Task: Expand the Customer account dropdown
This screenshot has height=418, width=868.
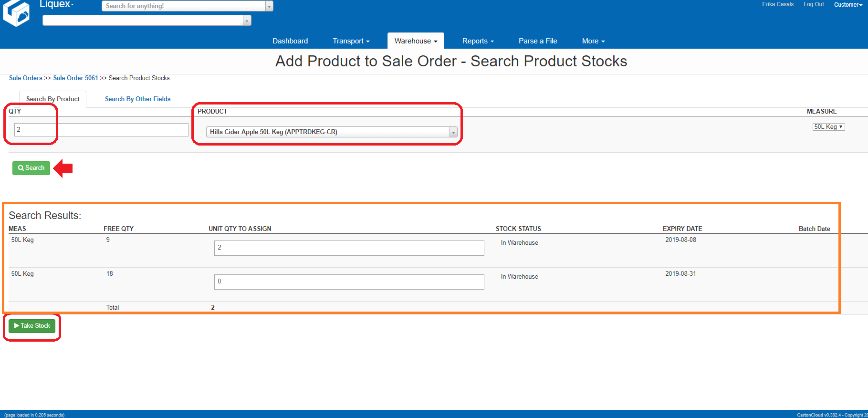Action: (x=848, y=5)
